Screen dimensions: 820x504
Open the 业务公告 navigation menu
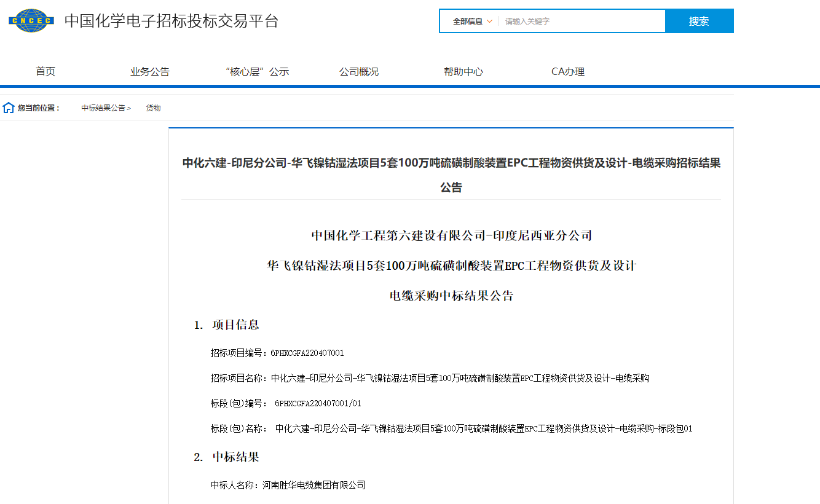148,71
